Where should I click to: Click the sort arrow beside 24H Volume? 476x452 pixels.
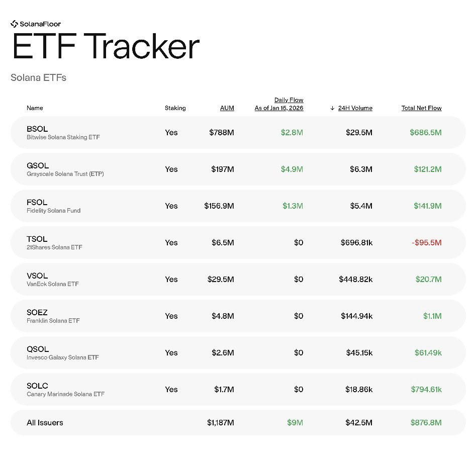[x=332, y=108]
